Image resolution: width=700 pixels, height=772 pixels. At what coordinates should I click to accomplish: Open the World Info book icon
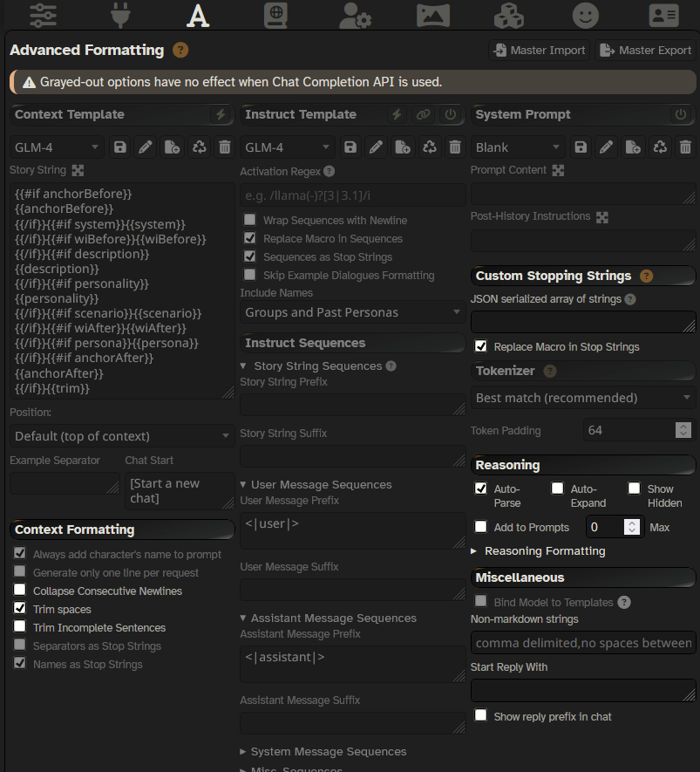tap(276, 15)
